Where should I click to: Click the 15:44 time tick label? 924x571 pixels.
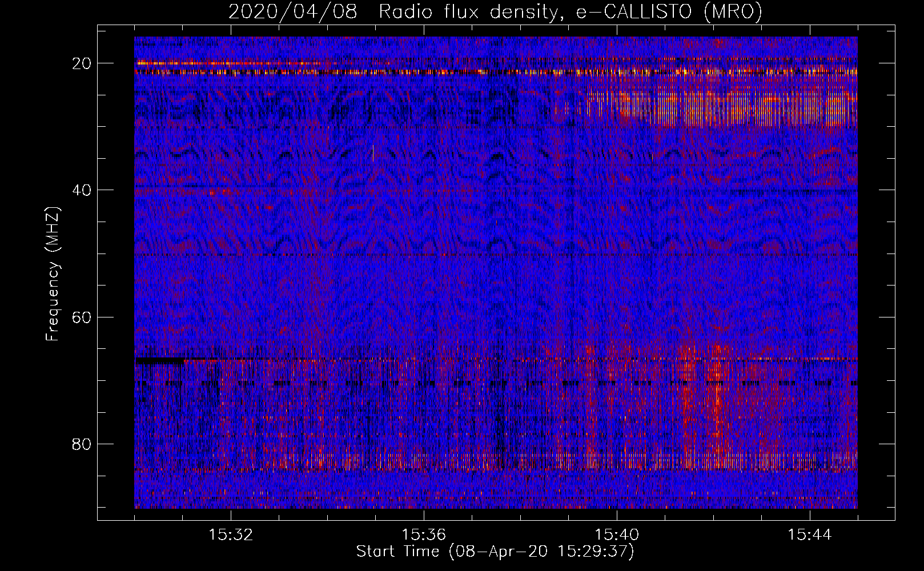tap(810, 535)
